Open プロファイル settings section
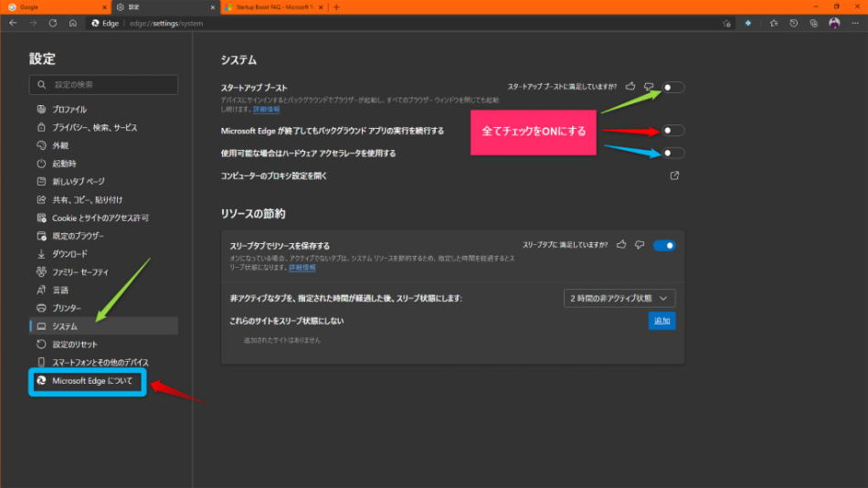Screen dimensions: 868x488 pos(103,109)
